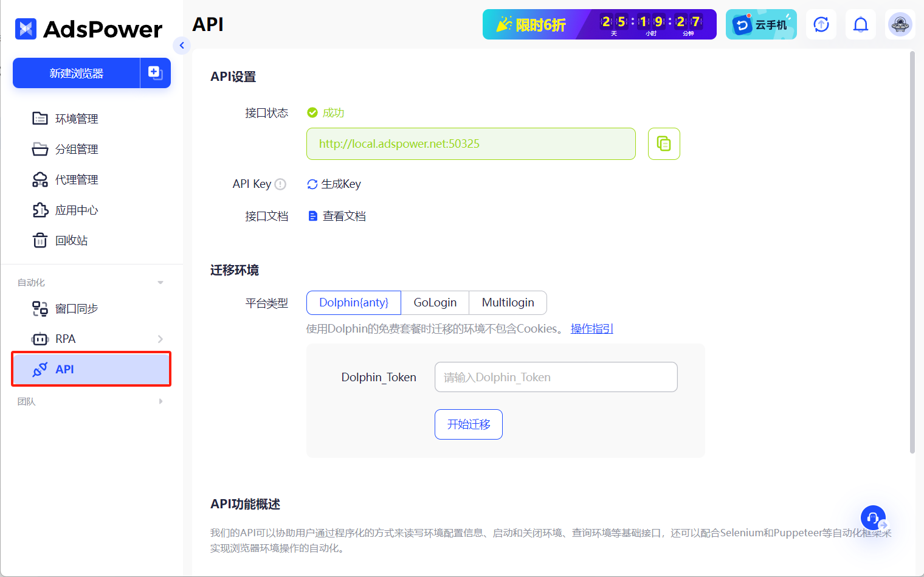Click 生成Key to generate an API Key
This screenshot has width=924, height=577.
(334, 184)
